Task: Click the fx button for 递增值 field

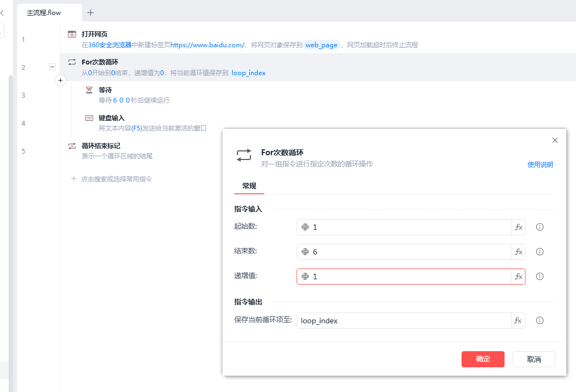Action: coord(519,277)
